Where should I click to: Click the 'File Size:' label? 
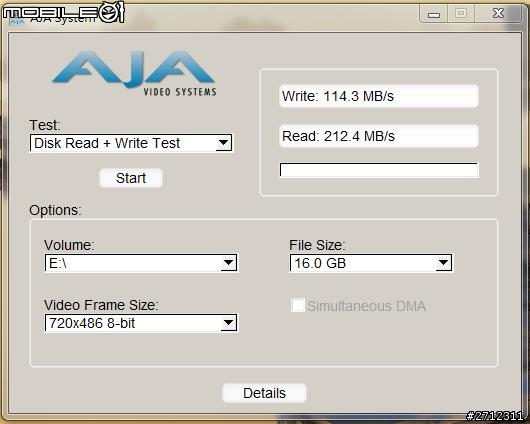317,245
